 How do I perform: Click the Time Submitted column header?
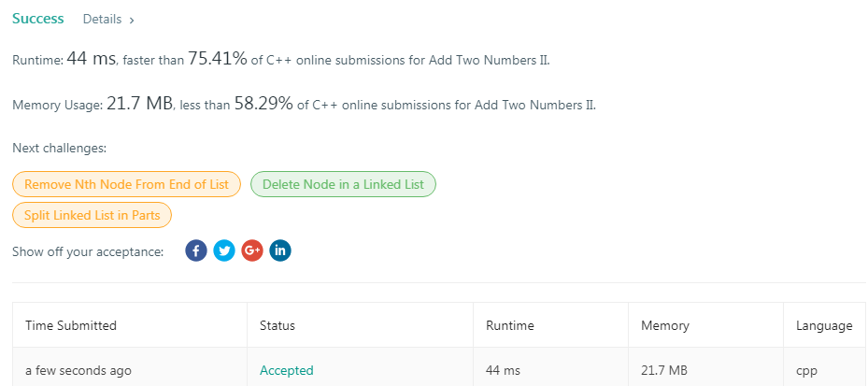71,325
